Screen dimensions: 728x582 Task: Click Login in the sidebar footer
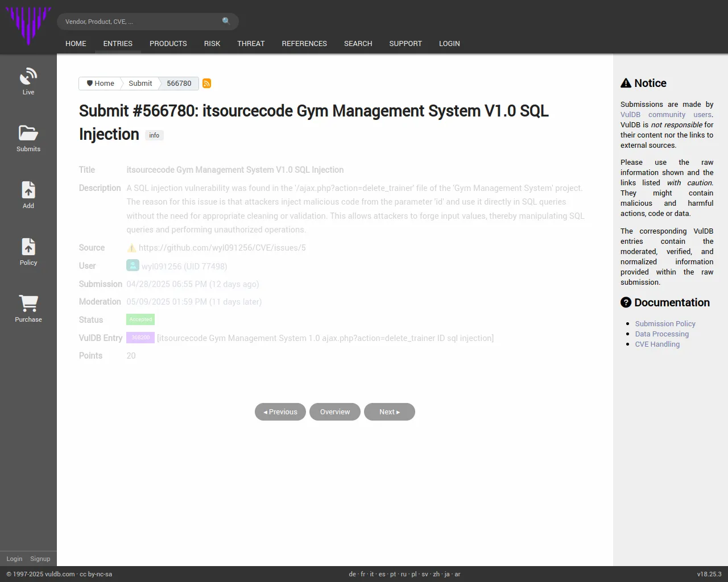[x=14, y=559]
